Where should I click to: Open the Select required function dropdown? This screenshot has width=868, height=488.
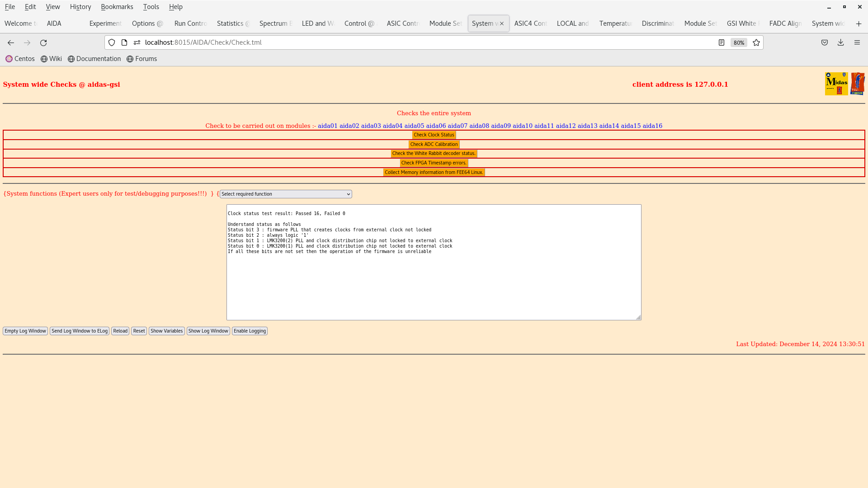tap(286, 194)
